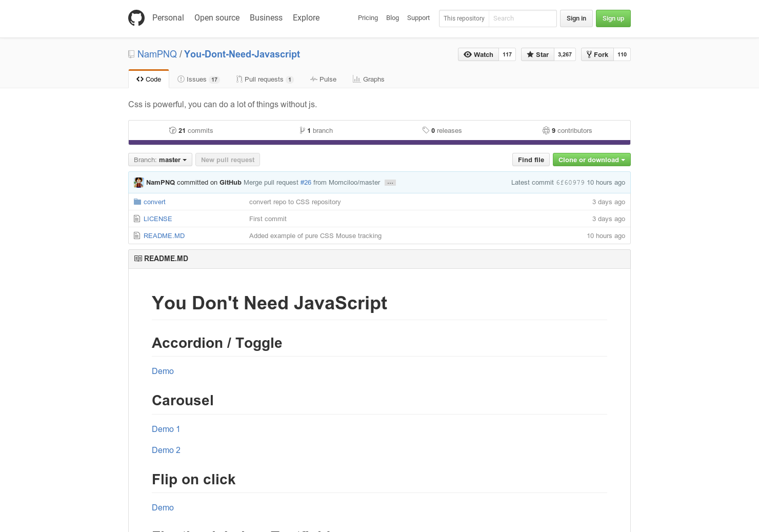
Task: Click the fork icon on the Fork button
Action: pos(588,54)
